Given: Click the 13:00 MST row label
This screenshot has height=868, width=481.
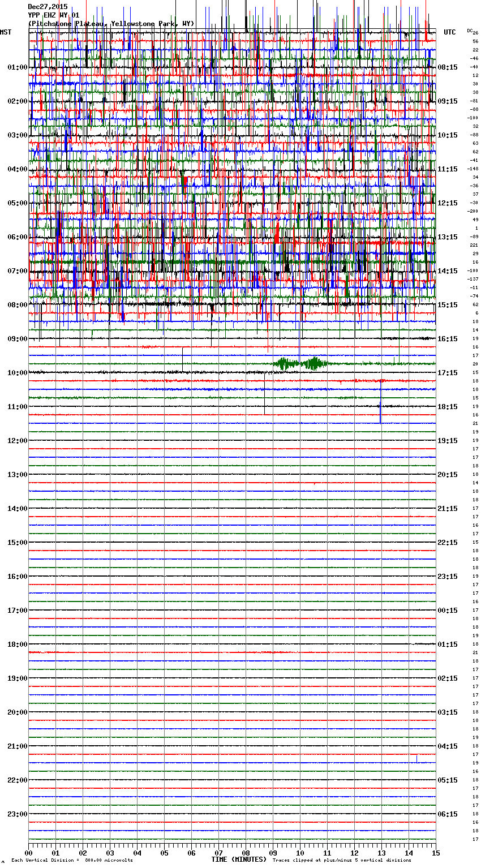Looking at the screenshot, I should pyautogui.click(x=17, y=475).
